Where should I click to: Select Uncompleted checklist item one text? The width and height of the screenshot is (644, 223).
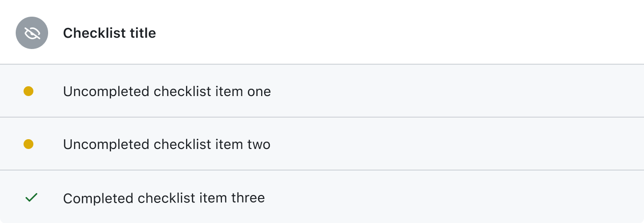[167, 92]
